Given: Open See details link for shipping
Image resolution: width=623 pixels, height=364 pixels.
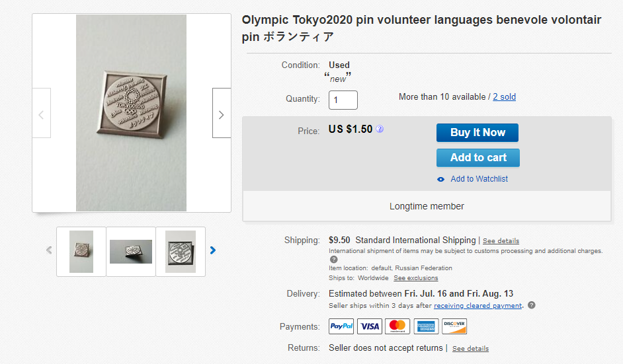Looking at the screenshot, I should (x=501, y=241).
